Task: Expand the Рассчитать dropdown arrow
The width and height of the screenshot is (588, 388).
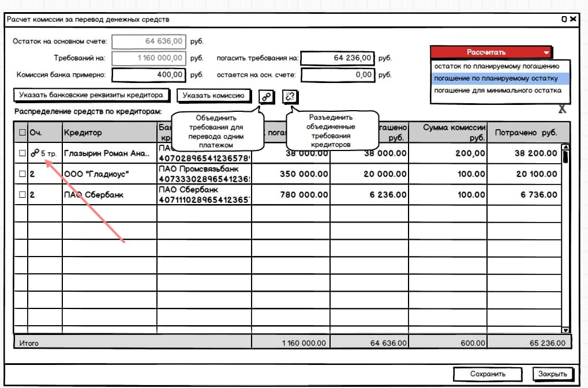Action: coord(546,52)
